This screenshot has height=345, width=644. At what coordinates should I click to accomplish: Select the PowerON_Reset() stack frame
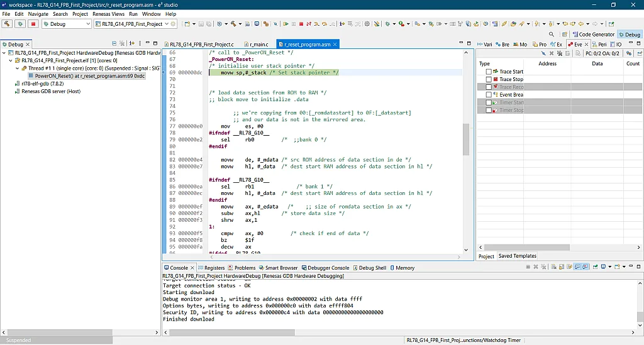[89, 75]
